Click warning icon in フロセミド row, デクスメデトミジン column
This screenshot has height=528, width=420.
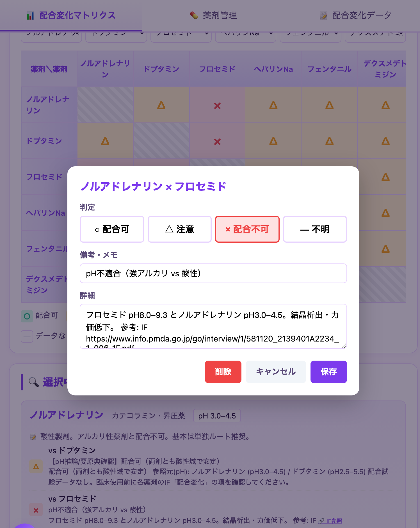pyautogui.click(x=385, y=177)
